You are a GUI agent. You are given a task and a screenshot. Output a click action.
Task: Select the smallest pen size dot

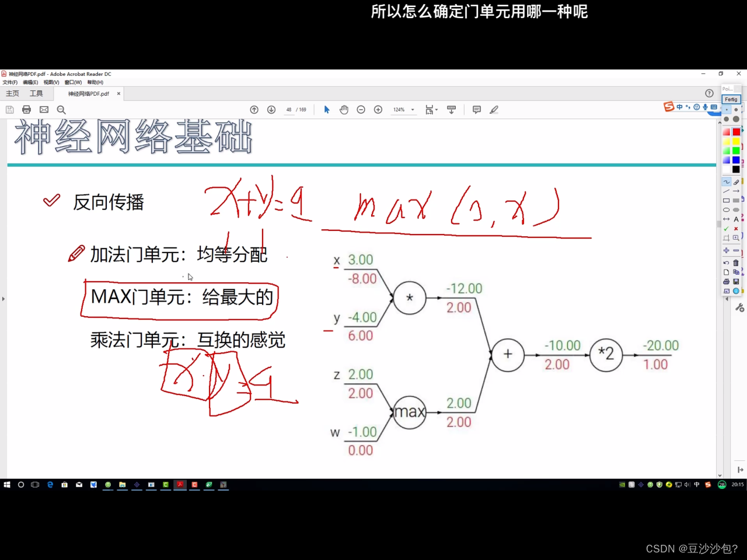[727, 109]
